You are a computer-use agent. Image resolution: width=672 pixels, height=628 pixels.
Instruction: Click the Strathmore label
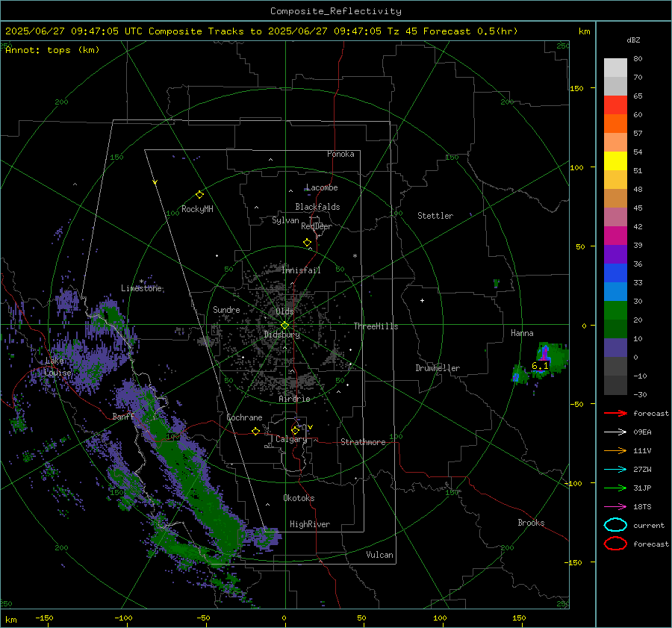(x=363, y=442)
